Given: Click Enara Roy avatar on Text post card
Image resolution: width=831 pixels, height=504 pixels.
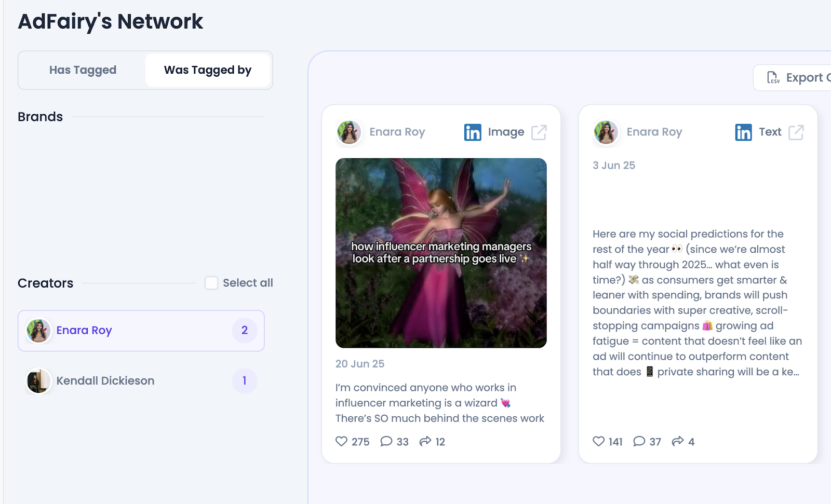Looking at the screenshot, I should (x=606, y=132).
